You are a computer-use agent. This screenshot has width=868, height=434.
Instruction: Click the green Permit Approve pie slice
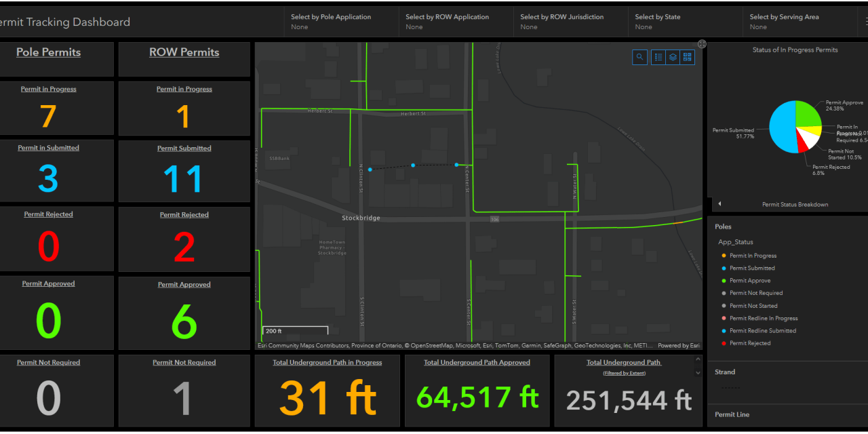806,113
